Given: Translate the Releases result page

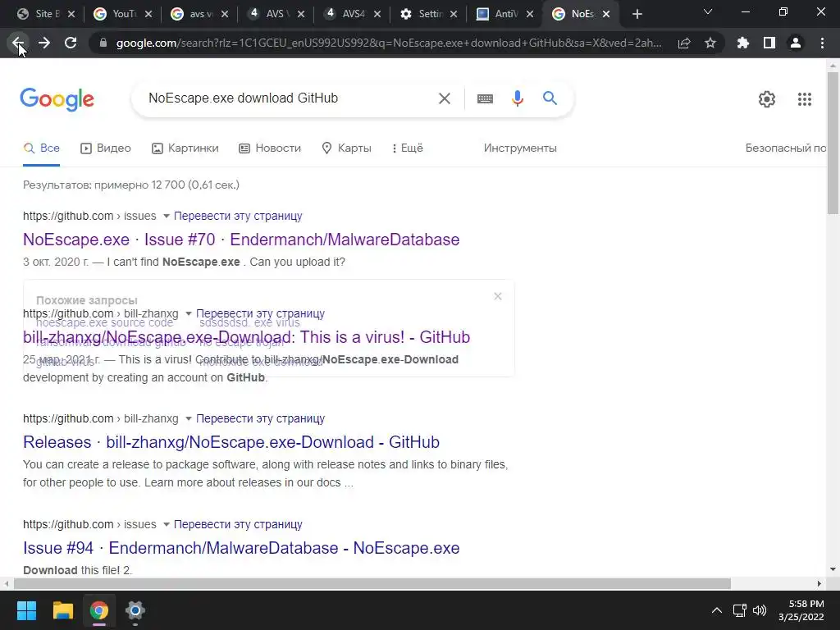Looking at the screenshot, I should tap(260, 418).
